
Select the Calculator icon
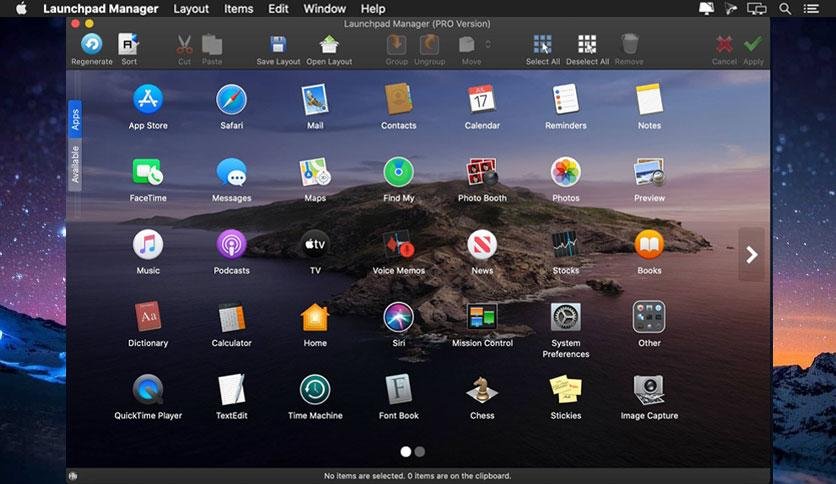(x=231, y=317)
